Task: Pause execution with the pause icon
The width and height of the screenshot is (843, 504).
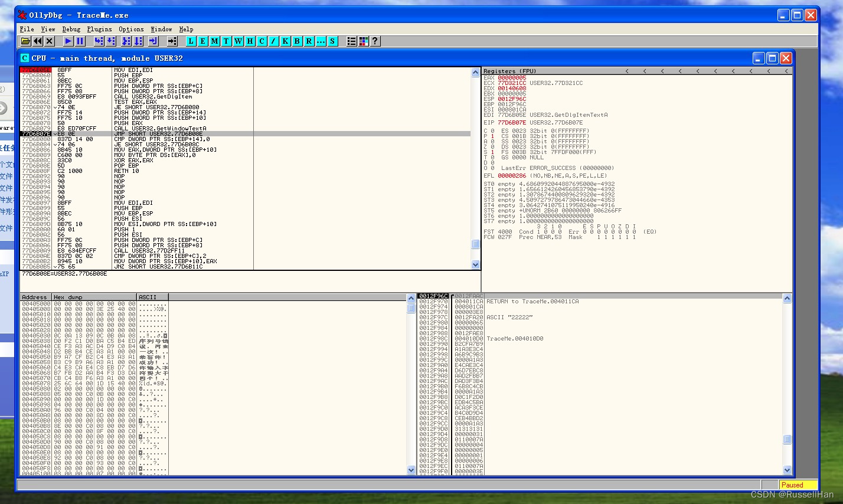Action: click(x=80, y=41)
